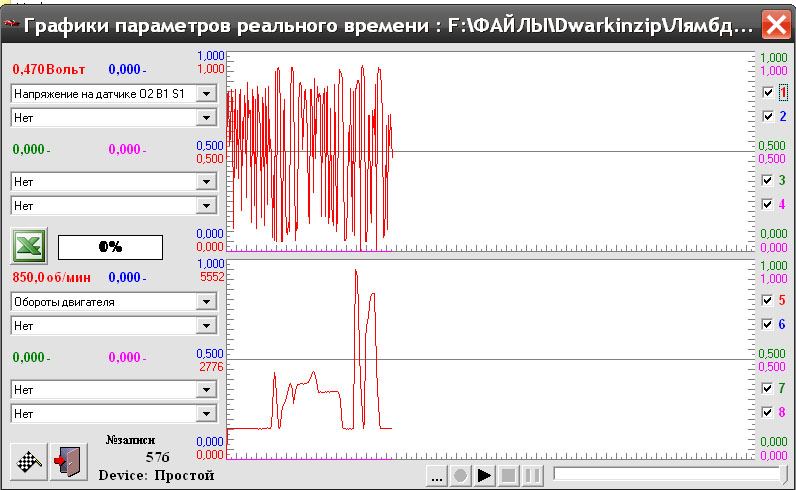Toggle channel 2 graph checkbox
Screen dimensions: 796x490
(768, 116)
